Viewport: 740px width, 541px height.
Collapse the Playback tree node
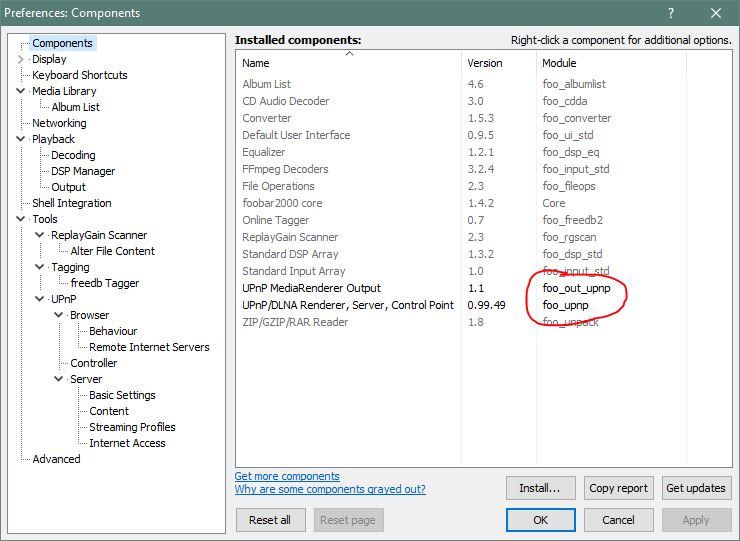[20, 139]
